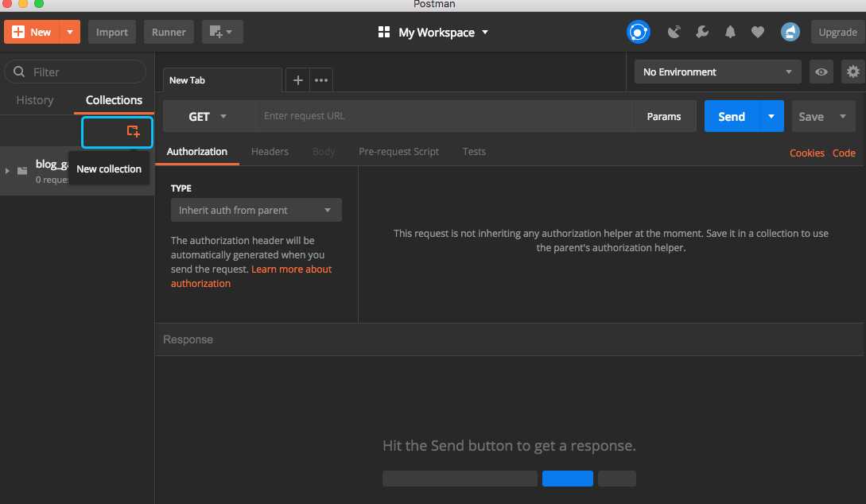
Task: Click the Send button
Action: tap(732, 117)
